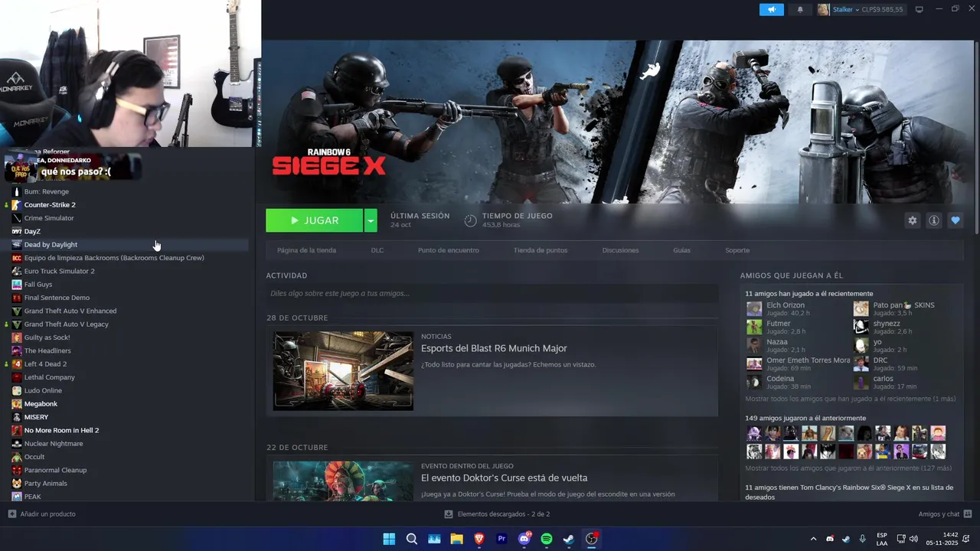980x551 pixels.
Task: Open the Discusiones tab
Action: click(620, 250)
